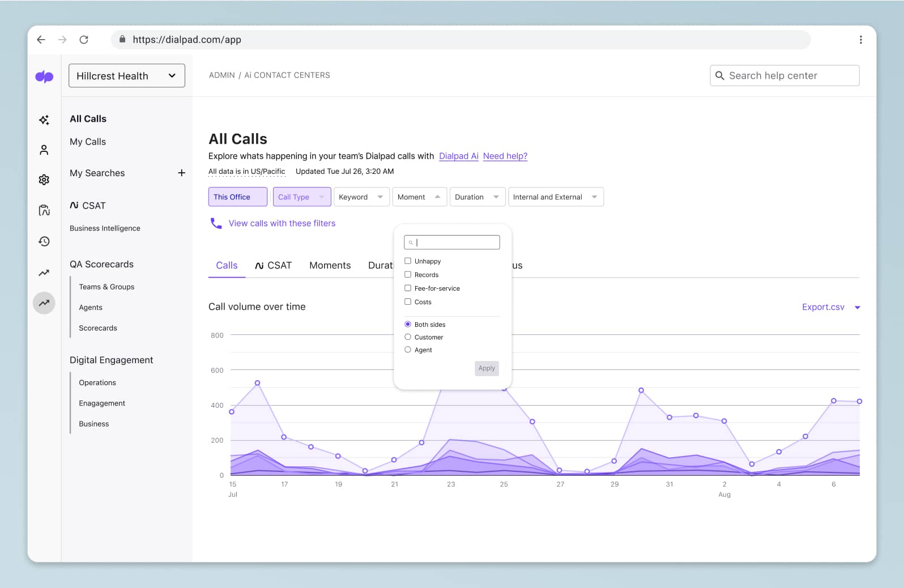Select the Customer radio button
This screenshot has width=904, height=588.
(408, 337)
